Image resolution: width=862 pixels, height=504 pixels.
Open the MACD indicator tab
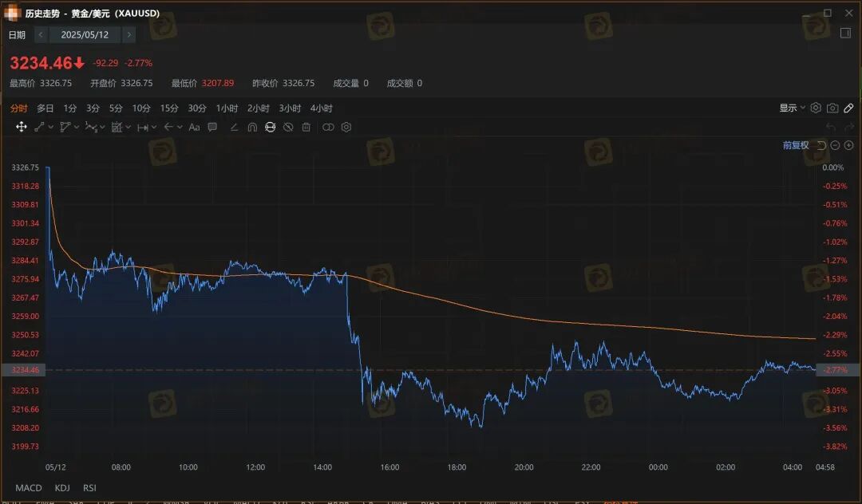(28, 487)
